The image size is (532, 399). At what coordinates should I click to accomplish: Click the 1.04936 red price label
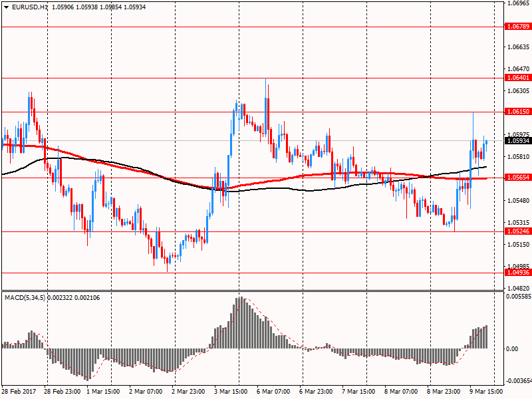(x=517, y=273)
